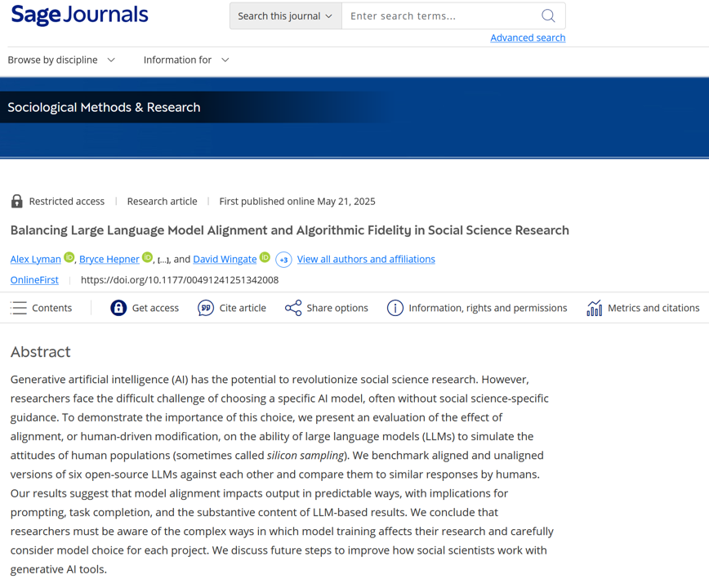Open the OnlineFirst link

pos(34,280)
